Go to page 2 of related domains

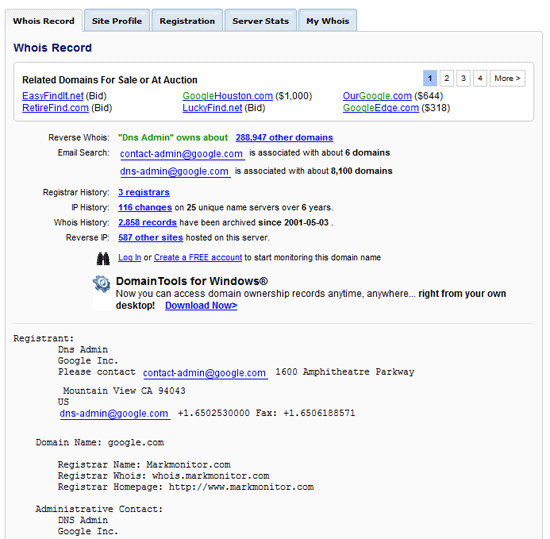point(447,78)
